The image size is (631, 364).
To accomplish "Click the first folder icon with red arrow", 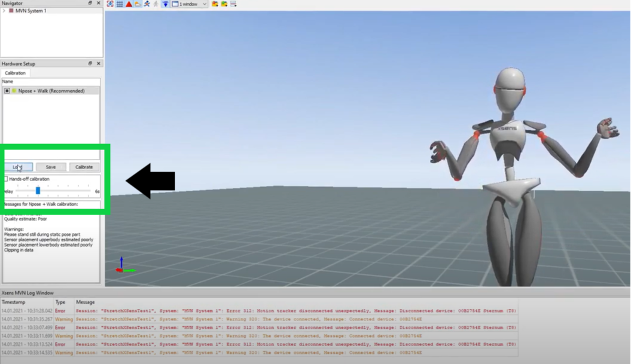I will click(215, 4).
